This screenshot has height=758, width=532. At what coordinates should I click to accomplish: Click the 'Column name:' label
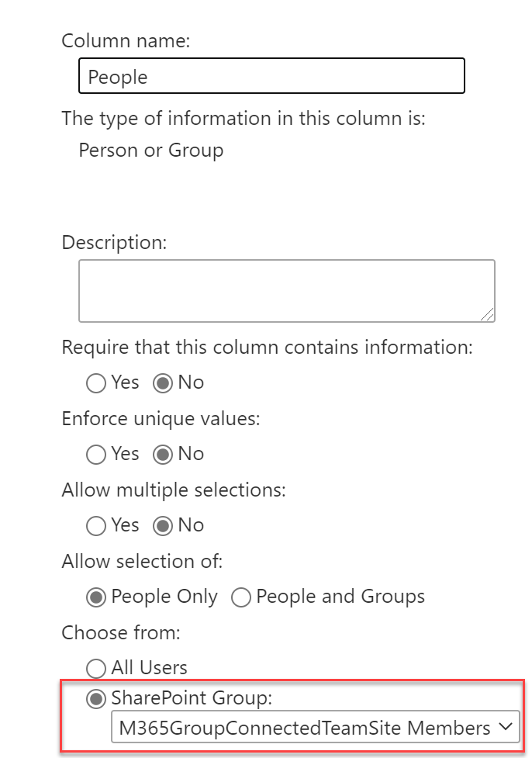[126, 40]
